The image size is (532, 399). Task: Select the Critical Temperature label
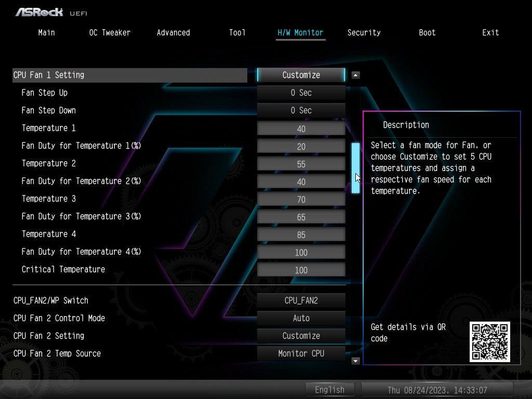click(x=63, y=270)
